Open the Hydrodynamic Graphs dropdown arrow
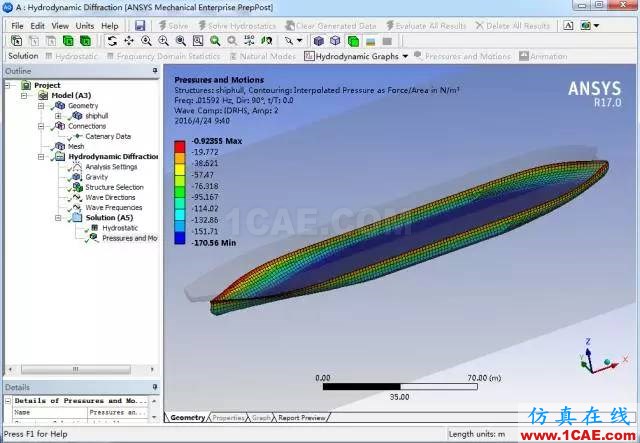The height and width of the screenshot is (443, 640). [405, 56]
